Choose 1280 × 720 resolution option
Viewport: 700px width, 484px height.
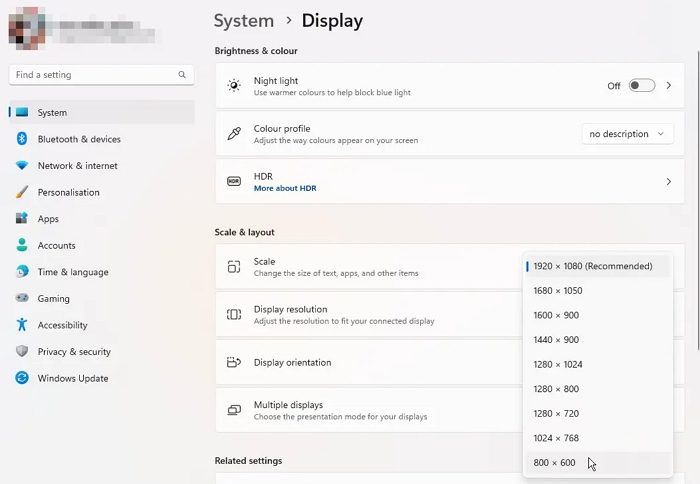point(597,413)
